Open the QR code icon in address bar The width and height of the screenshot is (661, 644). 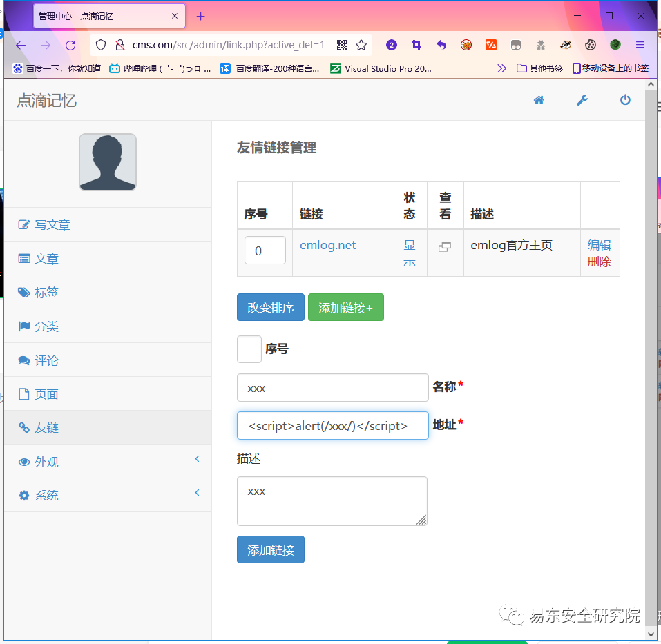(342, 45)
